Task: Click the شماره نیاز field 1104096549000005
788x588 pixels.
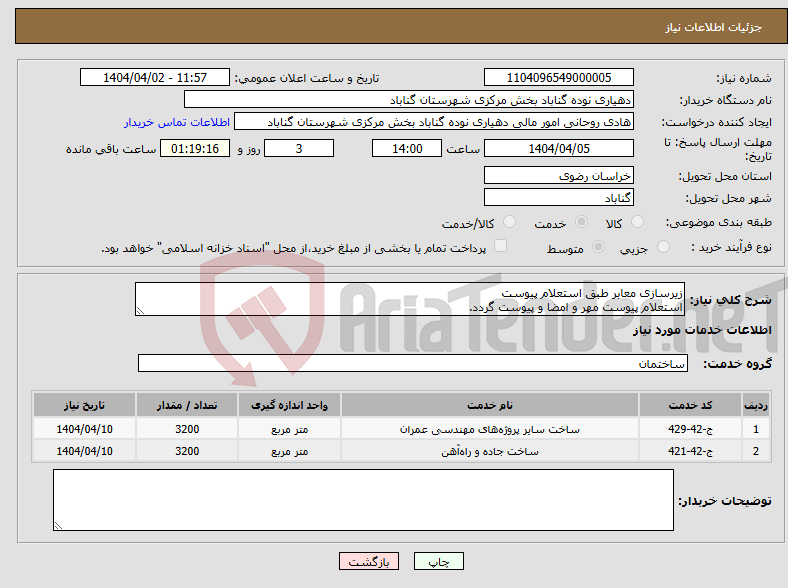Action: pos(559,77)
